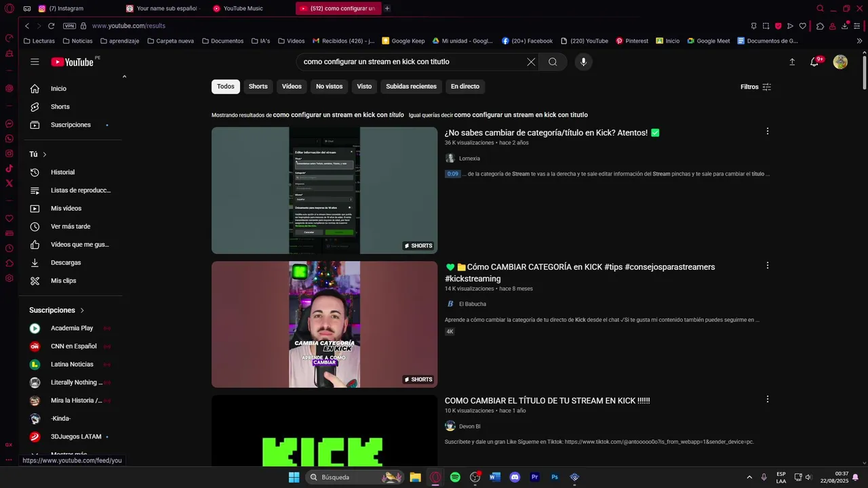This screenshot has width=868, height=488.
Task: Click the magnifier search button
Action: tap(553, 62)
